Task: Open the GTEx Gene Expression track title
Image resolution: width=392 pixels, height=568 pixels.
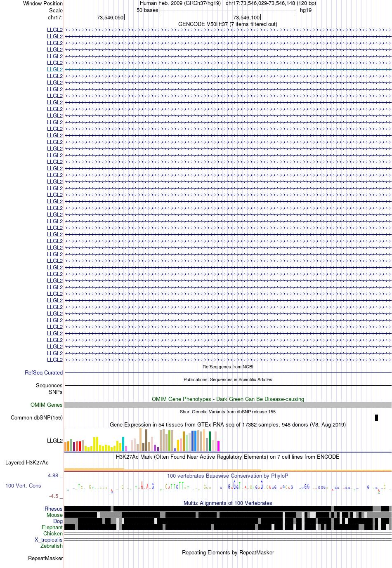Action: 228,424
